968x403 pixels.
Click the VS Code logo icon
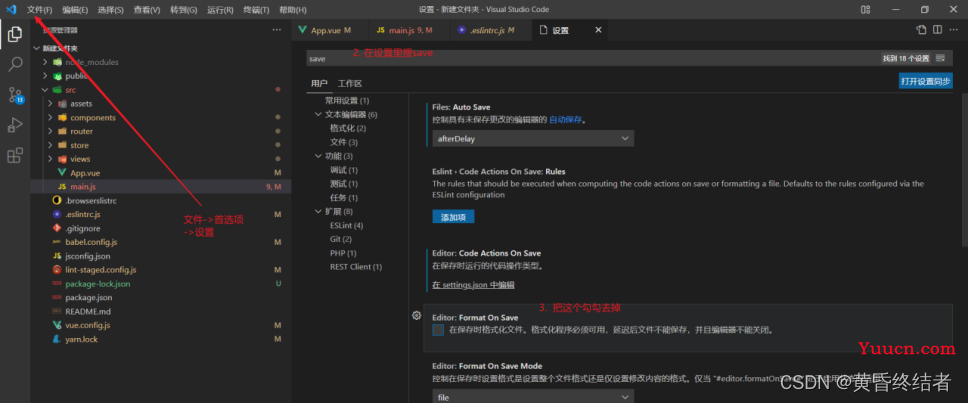tap(10, 9)
